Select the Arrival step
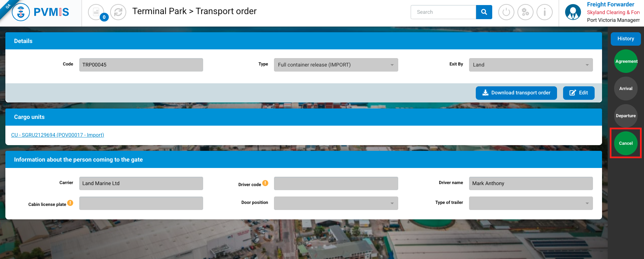This screenshot has width=644, height=259. pyautogui.click(x=626, y=89)
